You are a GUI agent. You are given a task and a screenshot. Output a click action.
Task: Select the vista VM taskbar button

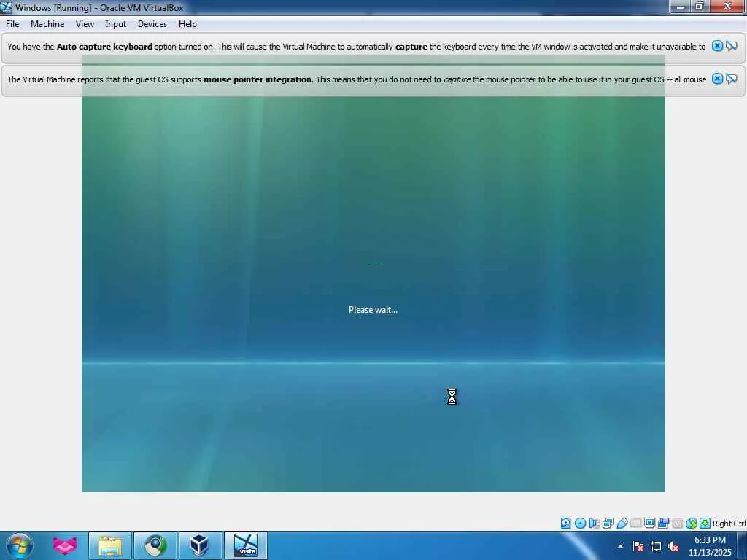(246, 545)
